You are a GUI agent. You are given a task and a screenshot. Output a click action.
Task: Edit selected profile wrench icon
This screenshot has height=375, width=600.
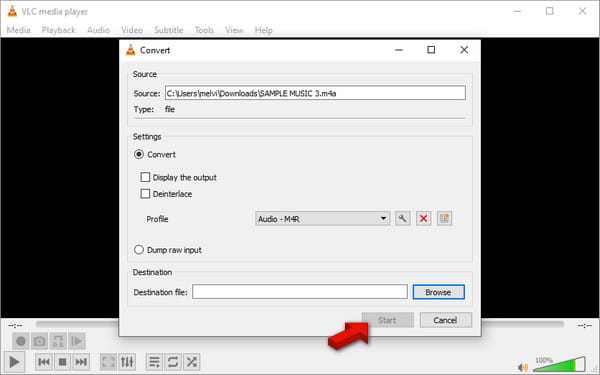[403, 218]
